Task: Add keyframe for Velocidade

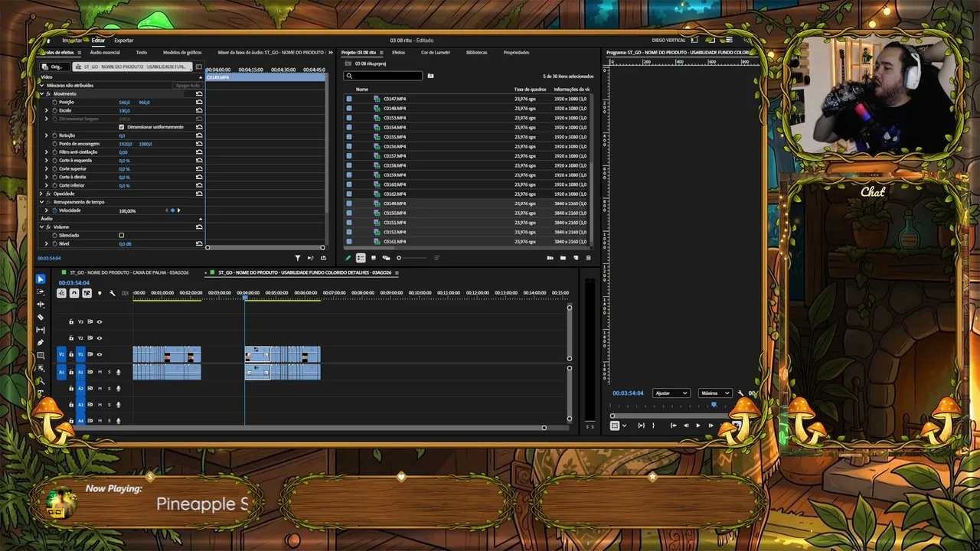Action: (x=172, y=210)
